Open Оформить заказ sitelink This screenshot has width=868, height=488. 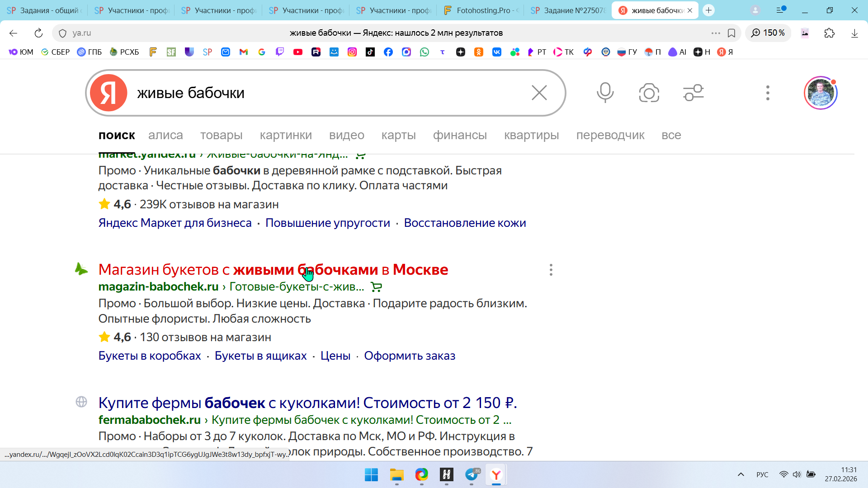pos(410,356)
